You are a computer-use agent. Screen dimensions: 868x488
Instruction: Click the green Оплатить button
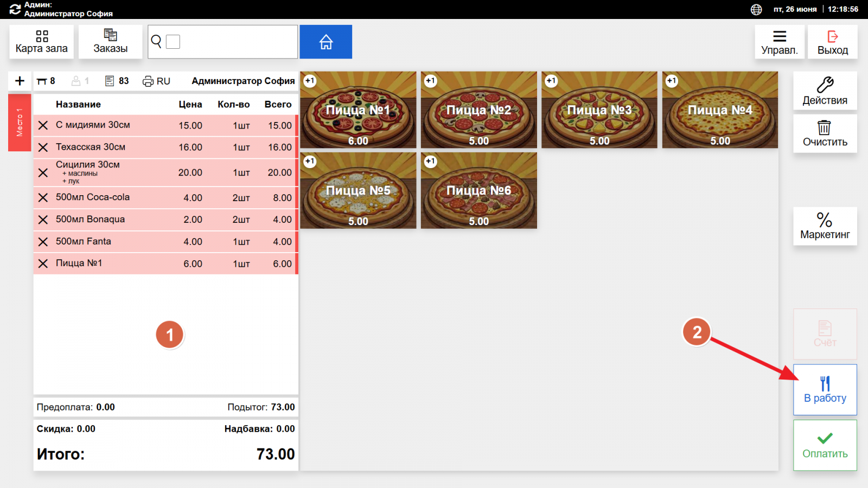pyautogui.click(x=825, y=445)
